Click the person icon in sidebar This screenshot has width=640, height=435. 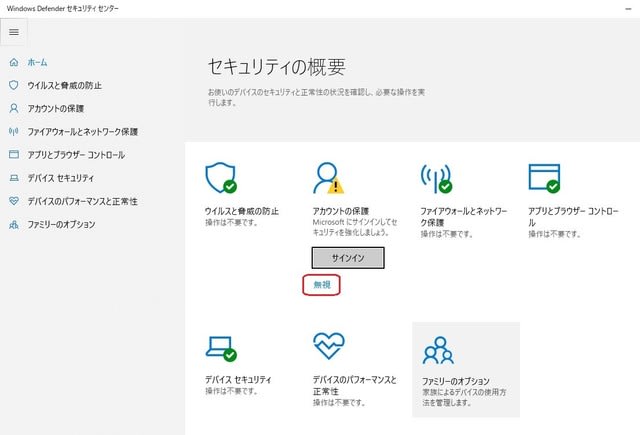pos(14,109)
